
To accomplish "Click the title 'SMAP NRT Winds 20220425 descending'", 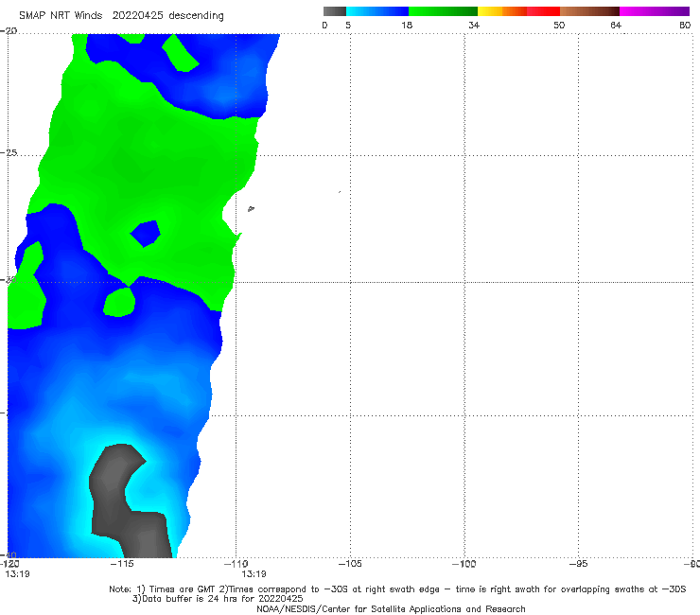I will click(x=121, y=15).
